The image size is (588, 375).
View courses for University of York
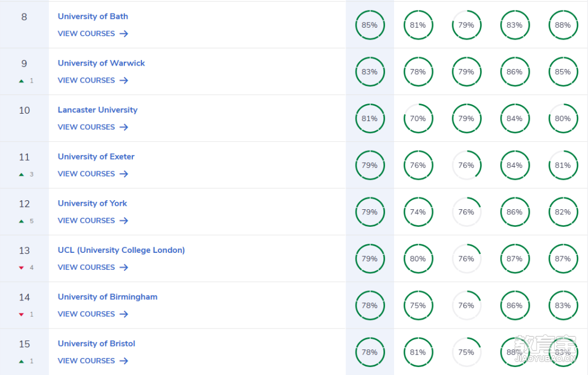93,221
